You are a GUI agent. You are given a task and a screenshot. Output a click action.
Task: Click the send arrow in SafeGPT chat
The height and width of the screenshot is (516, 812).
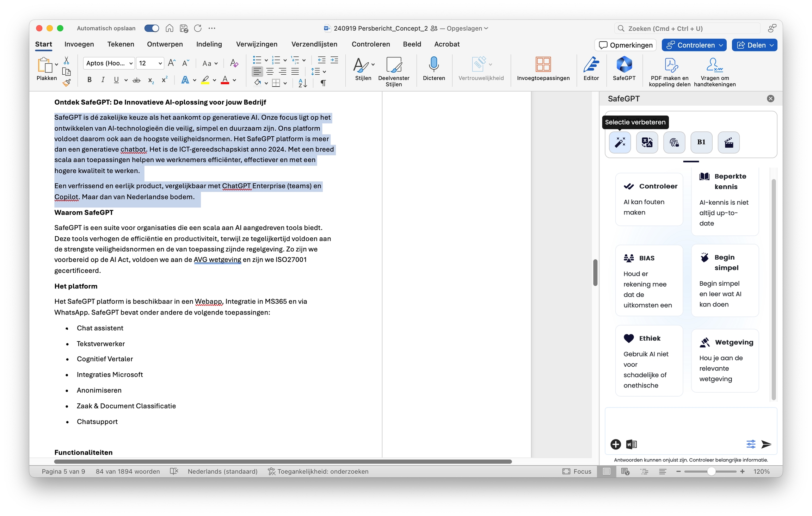766,444
